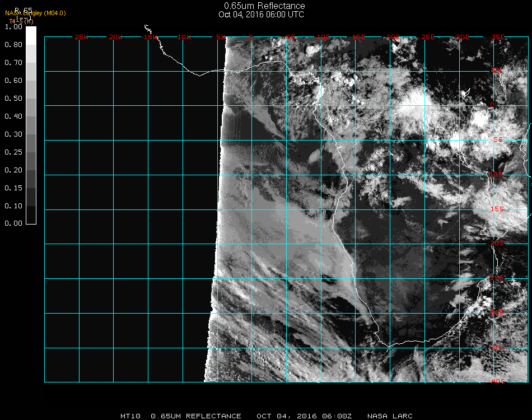This screenshot has height=420, width=532.
Task: Select the 10E longitude label
Action: [x=324, y=37]
